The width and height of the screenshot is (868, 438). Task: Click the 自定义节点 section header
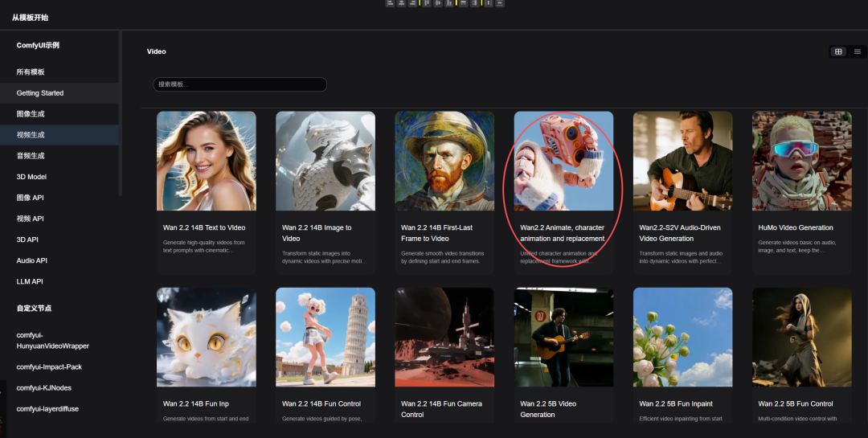(34, 309)
